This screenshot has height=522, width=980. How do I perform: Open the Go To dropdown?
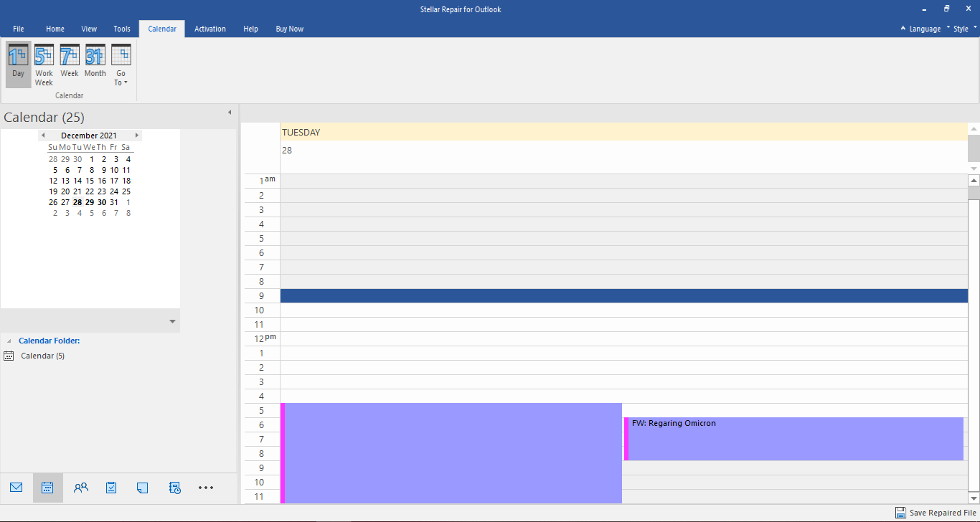click(x=121, y=63)
